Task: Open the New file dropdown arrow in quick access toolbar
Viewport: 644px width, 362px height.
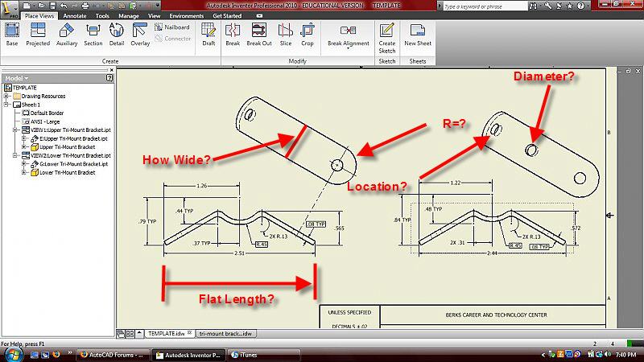Action: pos(34,6)
